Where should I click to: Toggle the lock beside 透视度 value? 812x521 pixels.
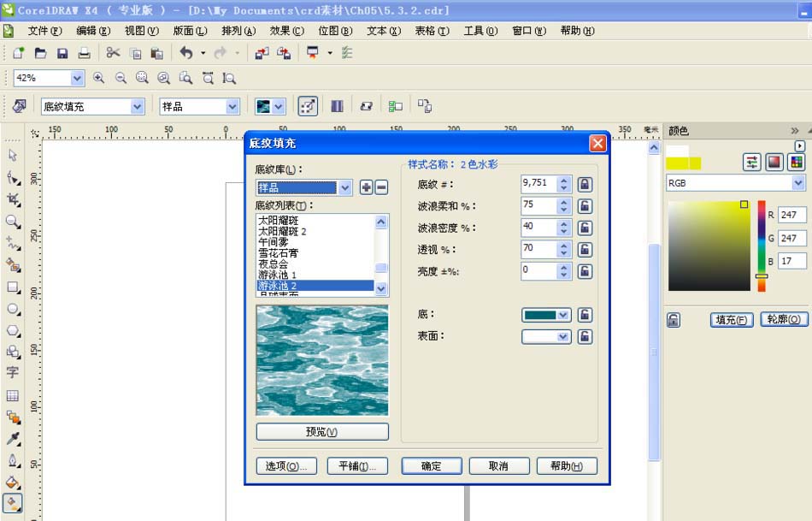point(585,247)
